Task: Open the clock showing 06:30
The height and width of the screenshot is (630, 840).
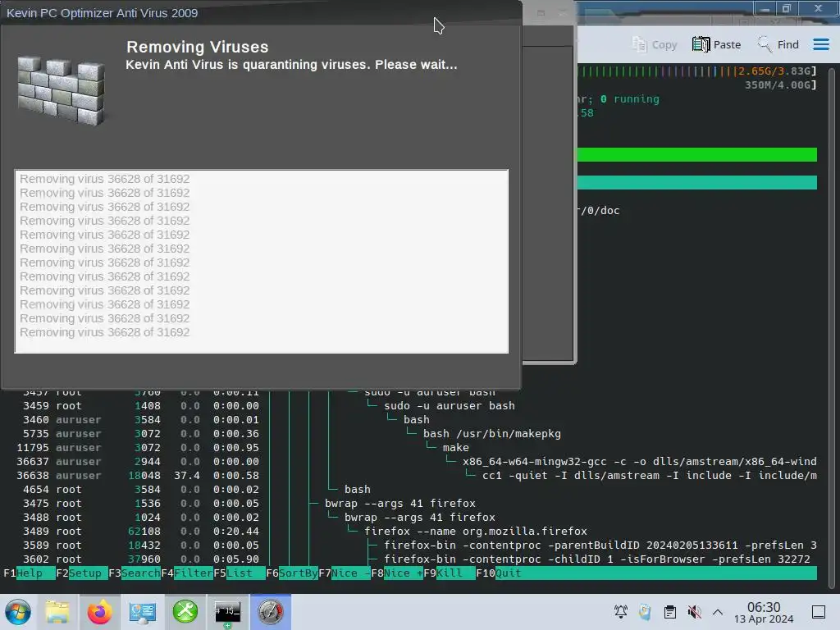Action: point(764,612)
